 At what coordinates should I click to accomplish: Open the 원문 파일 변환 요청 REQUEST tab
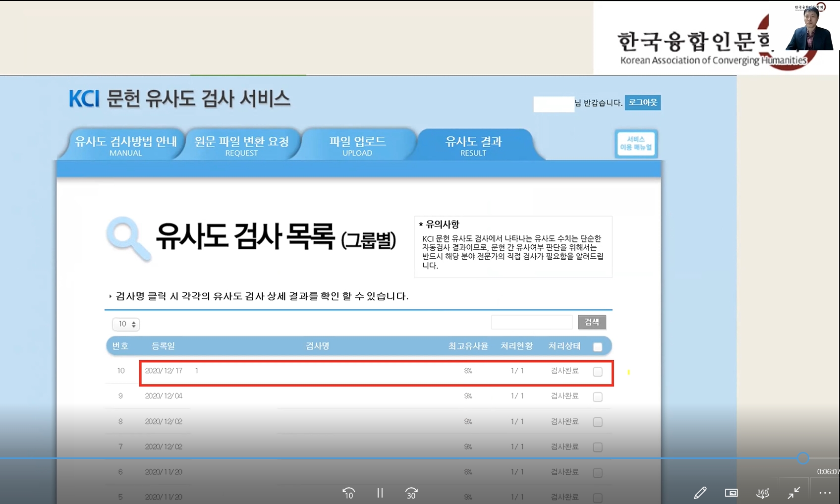241,145
